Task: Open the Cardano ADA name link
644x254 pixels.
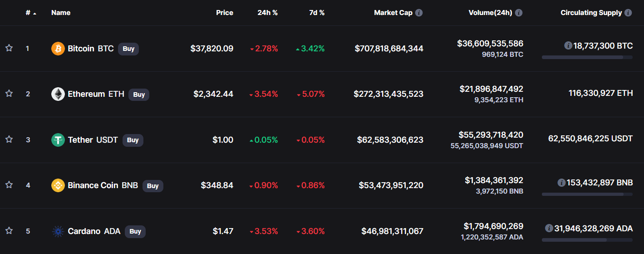Action: [94, 231]
